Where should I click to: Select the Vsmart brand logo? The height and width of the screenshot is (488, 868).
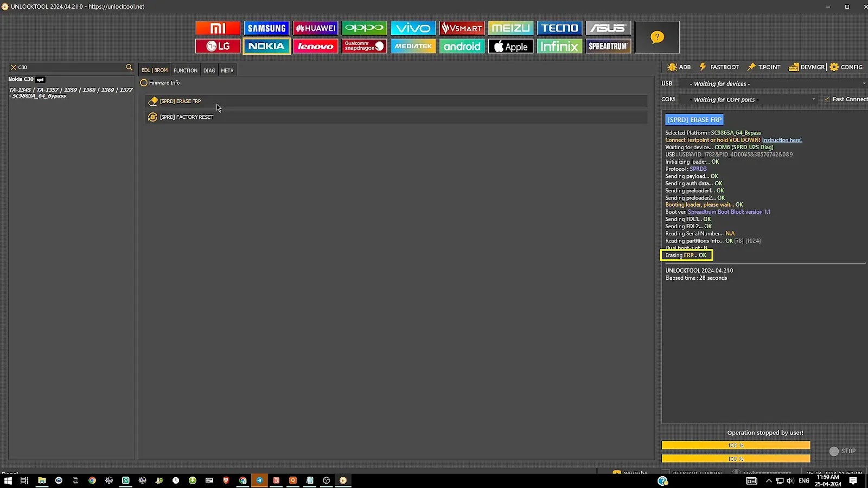(x=462, y=28)
